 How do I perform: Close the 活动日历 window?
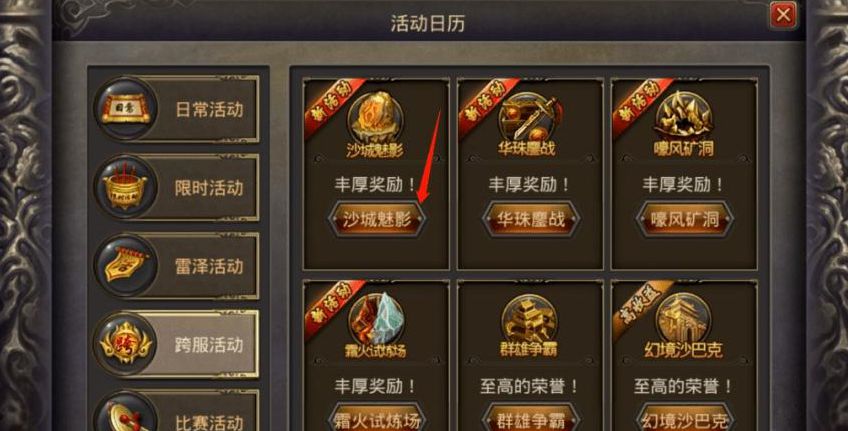point(783,15)
